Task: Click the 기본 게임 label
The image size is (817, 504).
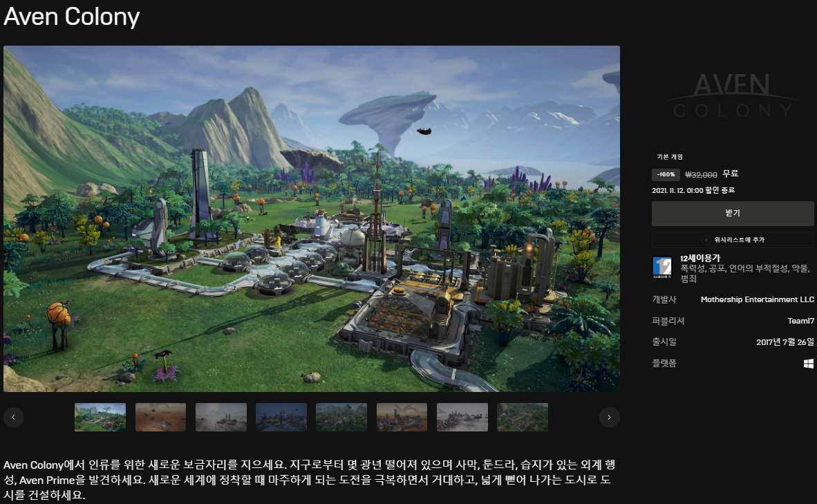Action: 670,157
